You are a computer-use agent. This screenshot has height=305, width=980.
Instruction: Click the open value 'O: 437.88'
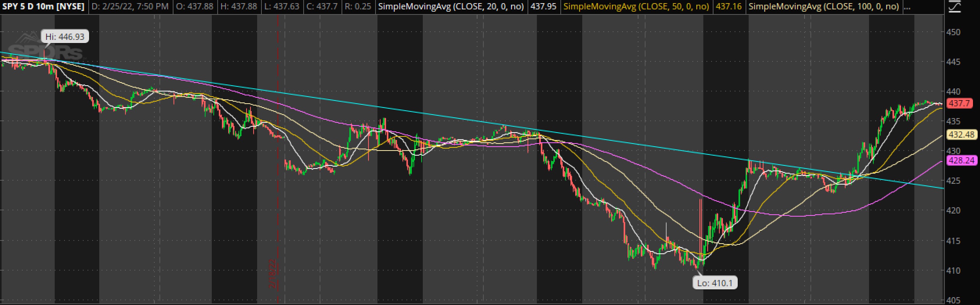pyautogui.click(x=194, y=6)
